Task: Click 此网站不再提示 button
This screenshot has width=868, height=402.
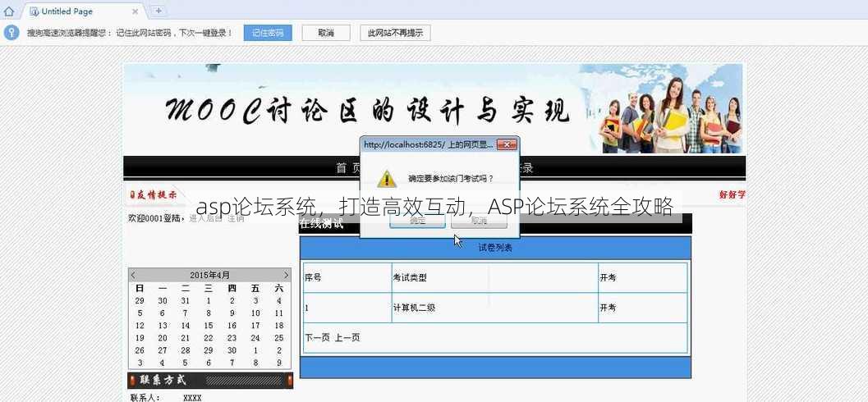Action: click(395, 33)
